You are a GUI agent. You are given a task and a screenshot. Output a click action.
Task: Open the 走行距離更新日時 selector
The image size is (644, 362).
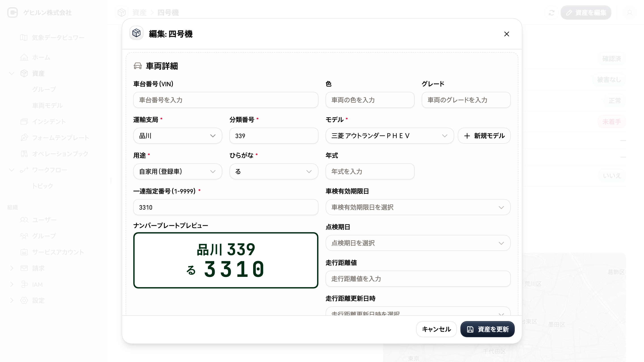418,311
